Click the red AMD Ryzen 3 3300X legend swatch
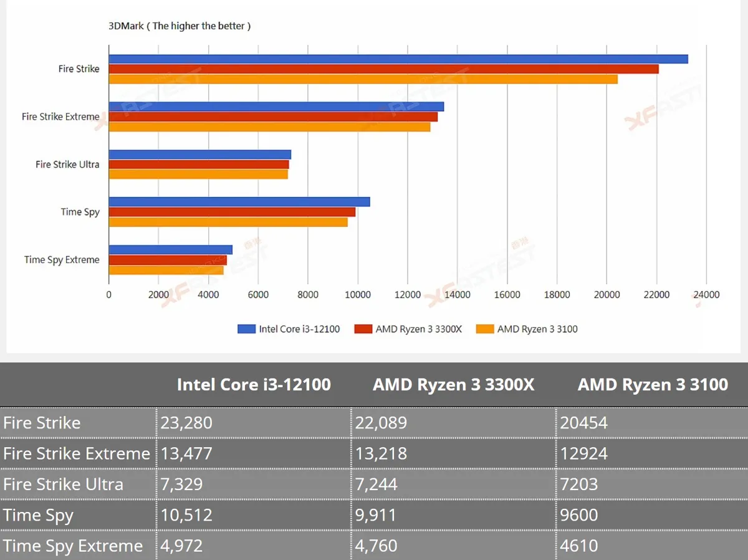This screenshot has height=560, width=748. point(363,329)
